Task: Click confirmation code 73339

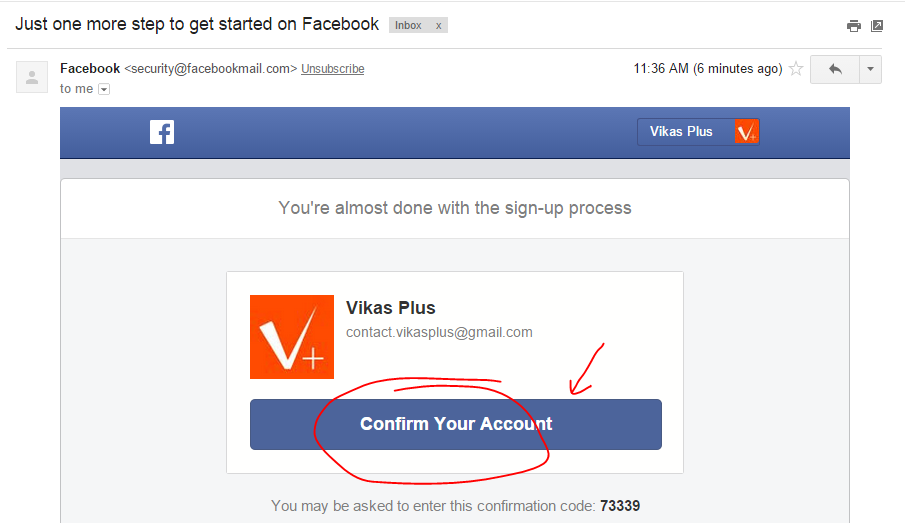Action: tap(620, 506)
